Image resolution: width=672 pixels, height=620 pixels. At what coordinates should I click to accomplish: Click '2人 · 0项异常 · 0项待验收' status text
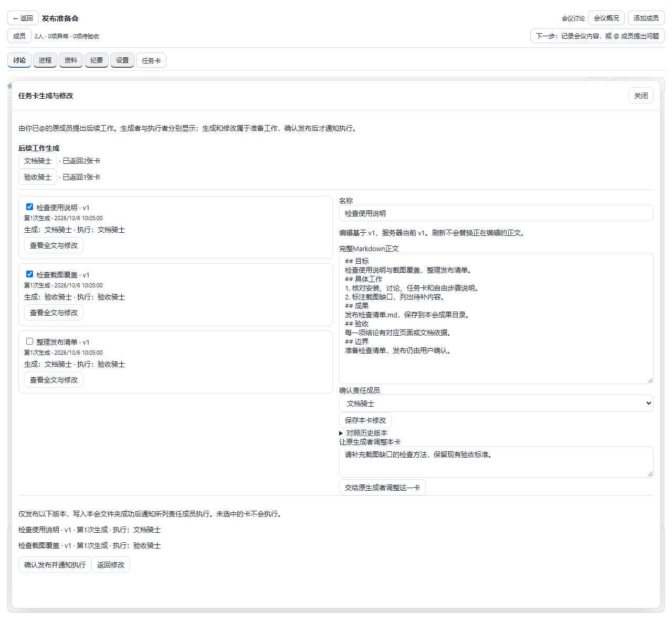(67, 36)
